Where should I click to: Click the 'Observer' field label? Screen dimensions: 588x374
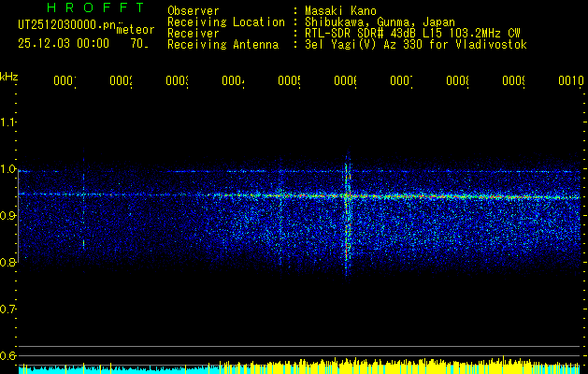[x=194, y=11]
